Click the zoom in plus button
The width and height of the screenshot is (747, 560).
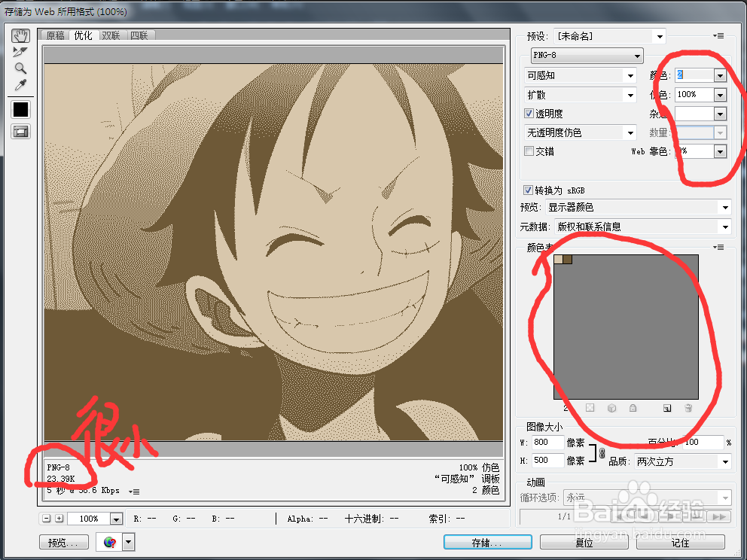(x=59, y=518)
